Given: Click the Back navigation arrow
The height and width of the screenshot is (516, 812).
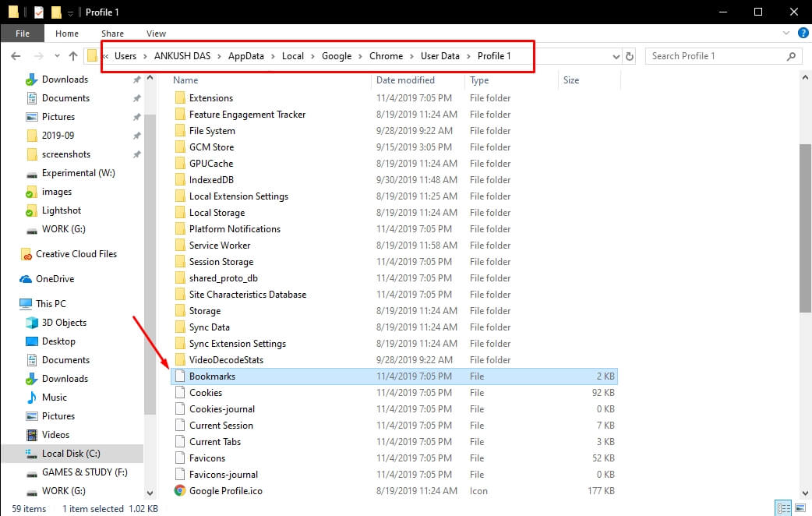Looking at the screenshot, I should [16, 56].
